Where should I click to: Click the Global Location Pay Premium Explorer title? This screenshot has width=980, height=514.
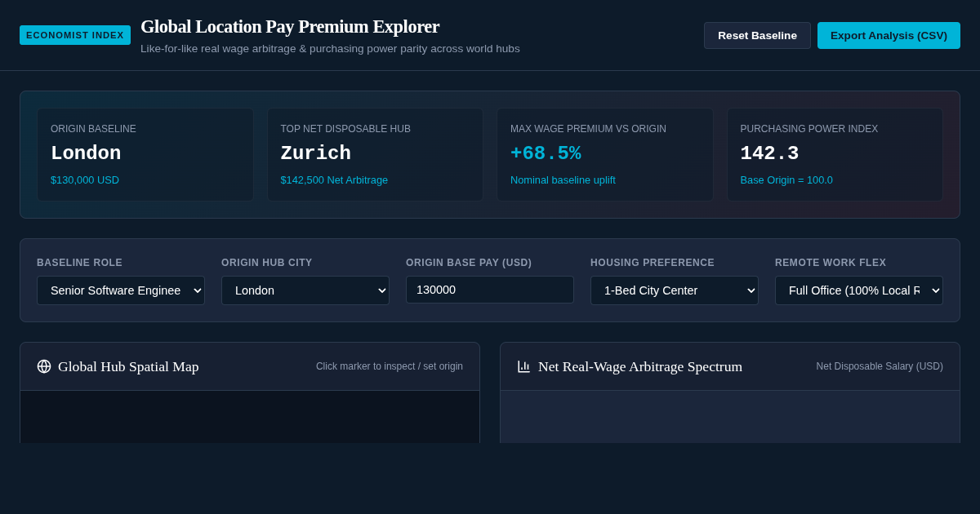[290, 27]
